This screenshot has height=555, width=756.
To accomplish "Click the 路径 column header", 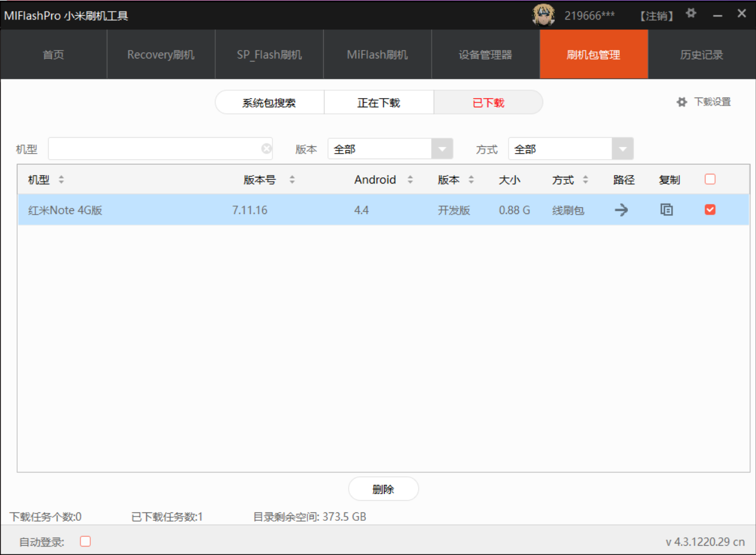I will click(624, 180).
